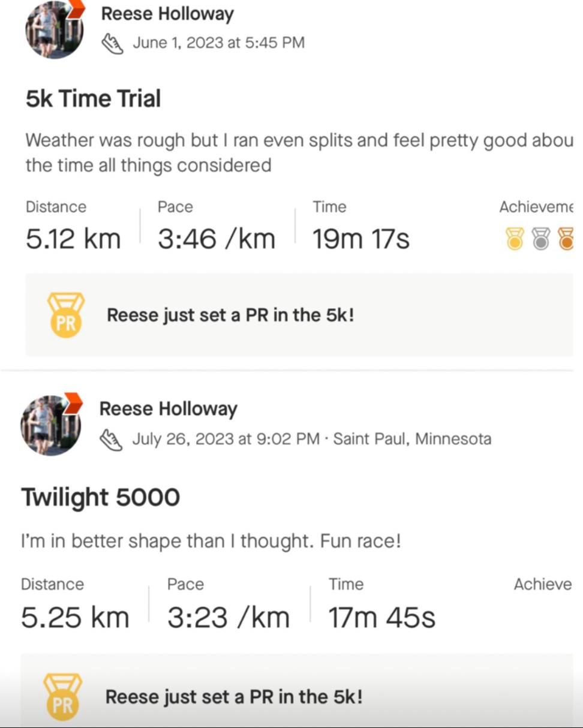This screenshot has height=728, width=583.
Task: Click the silver medal achievement icon
Action: click(x=541, y=238)
